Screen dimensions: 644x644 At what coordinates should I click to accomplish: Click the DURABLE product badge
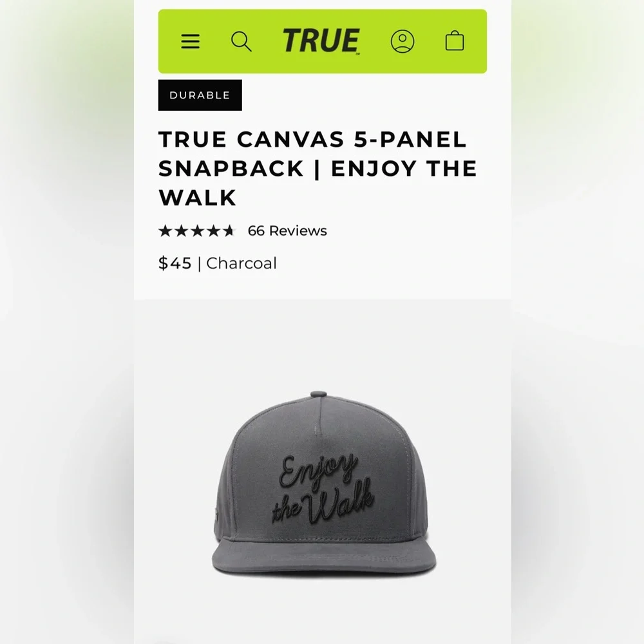point(200,95)
